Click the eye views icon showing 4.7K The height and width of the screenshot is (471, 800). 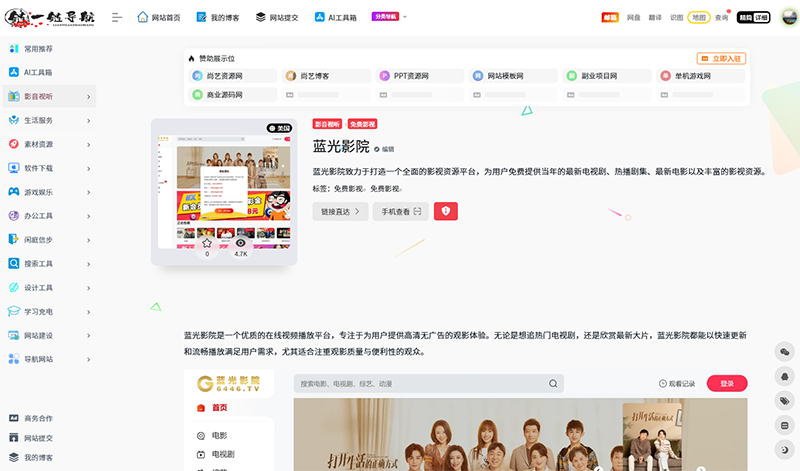(240, 243)
